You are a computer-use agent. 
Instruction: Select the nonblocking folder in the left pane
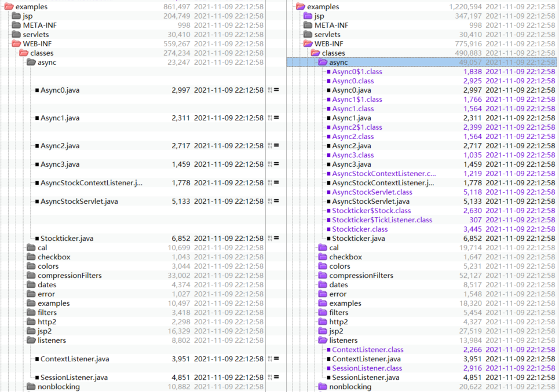pyautogui.click(x=59, y=387)
